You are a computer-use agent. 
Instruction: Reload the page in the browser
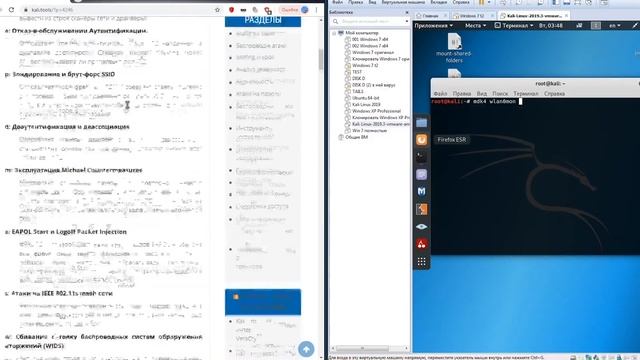coord(11,9)
